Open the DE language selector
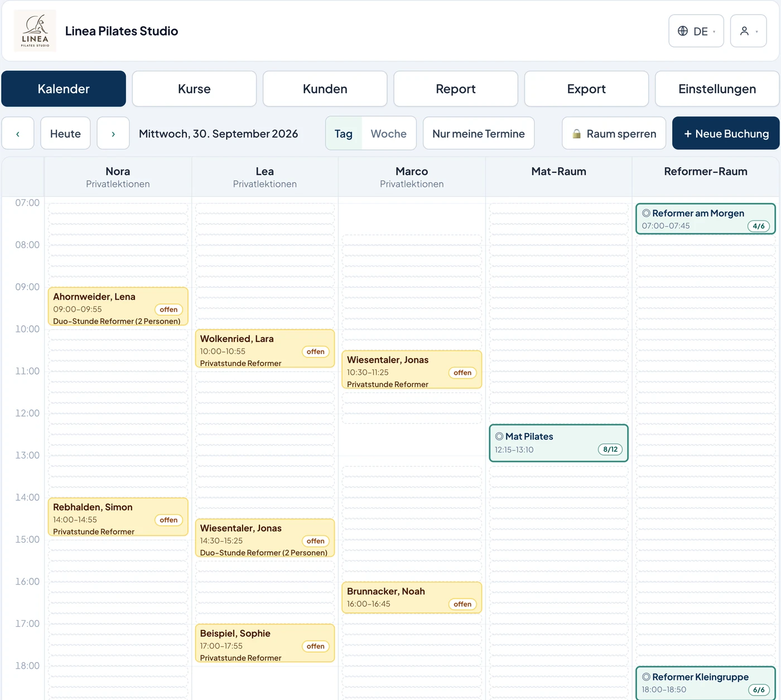The image size is (781, 700). point(696,31)
